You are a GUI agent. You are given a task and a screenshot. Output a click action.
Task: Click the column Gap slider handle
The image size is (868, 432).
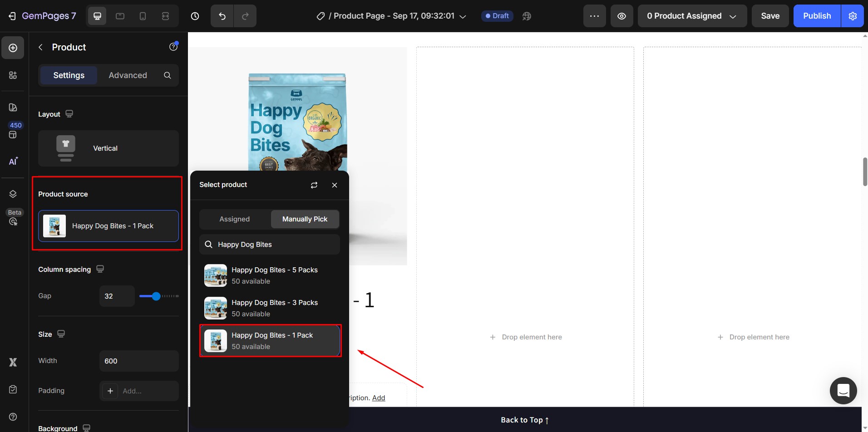156,296
